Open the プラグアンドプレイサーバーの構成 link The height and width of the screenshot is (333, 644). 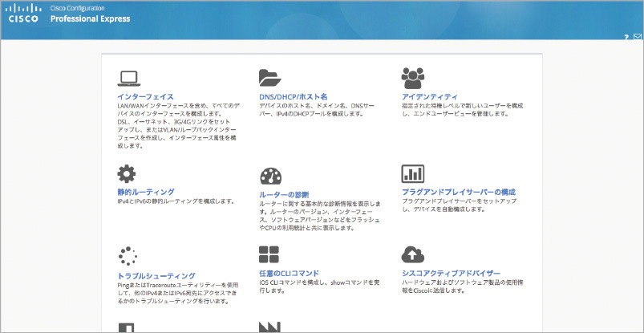point(459,192)
